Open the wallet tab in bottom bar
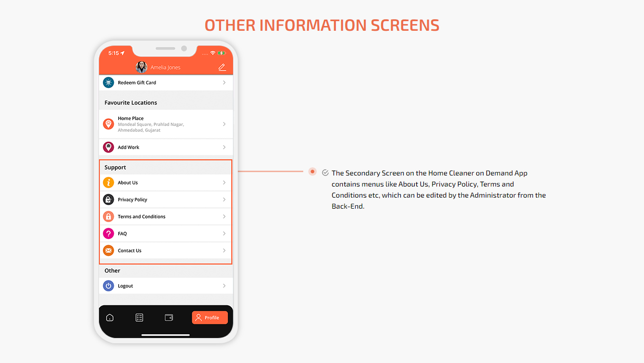This screenshot has height=363, width=644. click(x=169, y=317)
